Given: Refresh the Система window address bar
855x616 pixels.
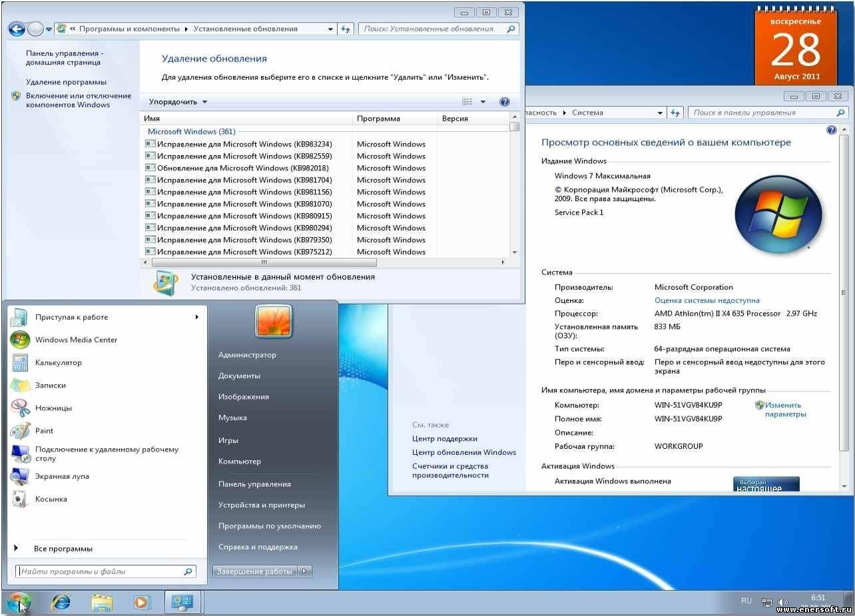Looking at the screenshot, I should click(x=675, y=113).
